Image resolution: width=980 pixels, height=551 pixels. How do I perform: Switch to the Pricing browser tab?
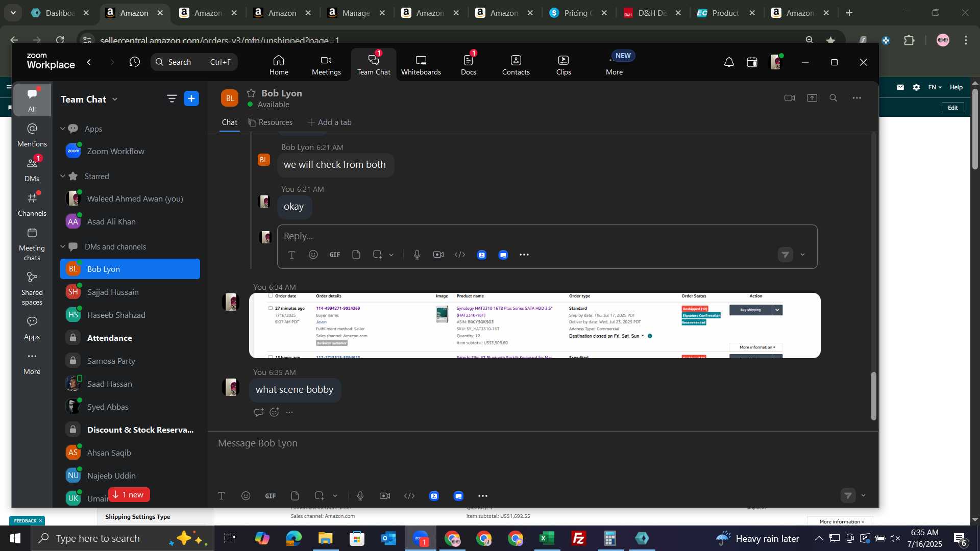coord(579,13)
